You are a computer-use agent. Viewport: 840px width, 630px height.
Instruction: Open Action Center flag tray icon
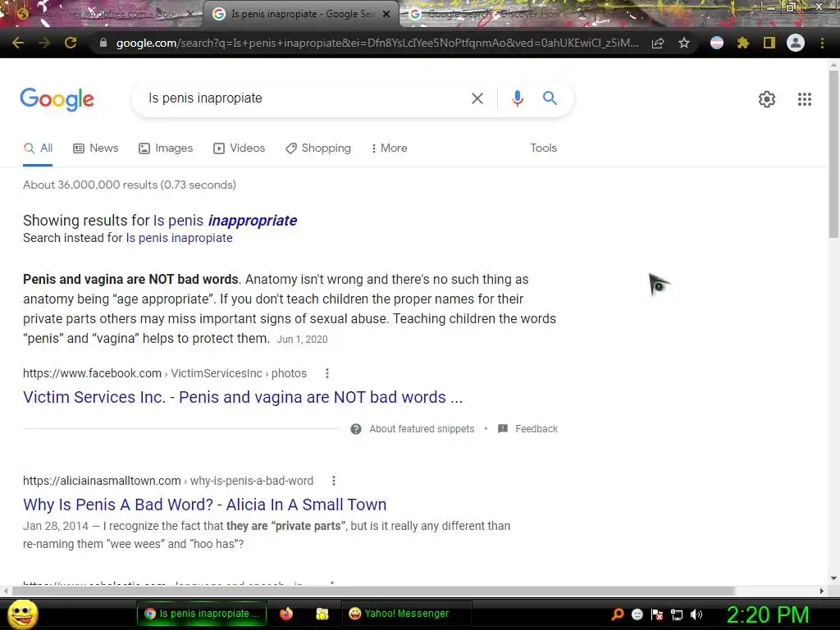[657, 614]
